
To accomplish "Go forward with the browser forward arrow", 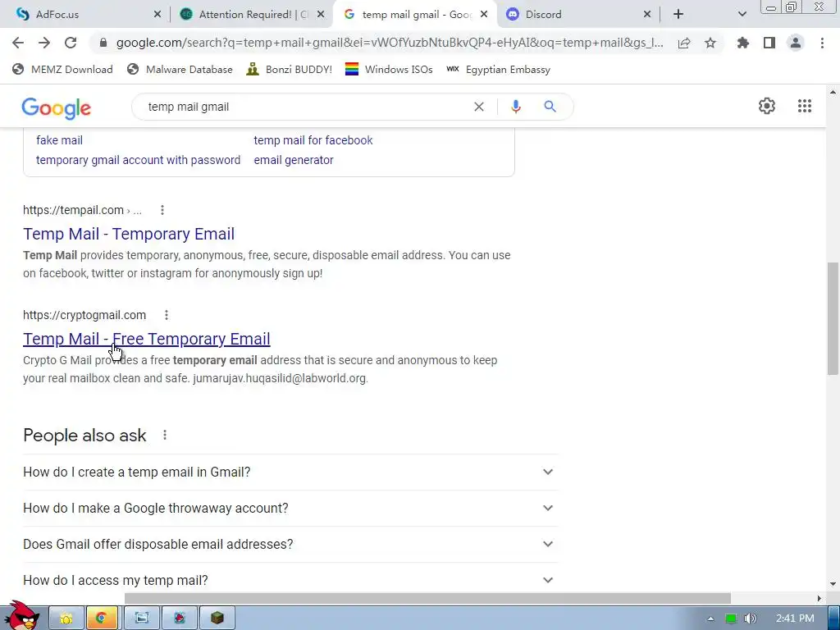I will point(44,43).
